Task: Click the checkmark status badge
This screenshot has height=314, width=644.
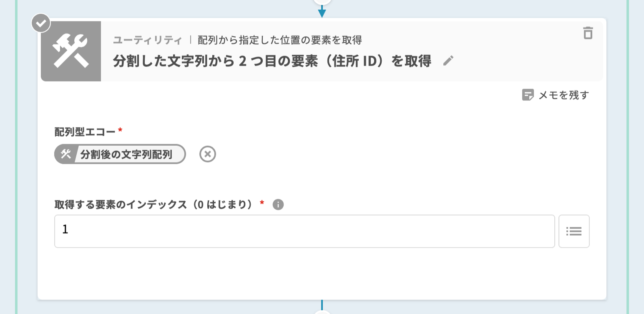Action: (41, 24)
